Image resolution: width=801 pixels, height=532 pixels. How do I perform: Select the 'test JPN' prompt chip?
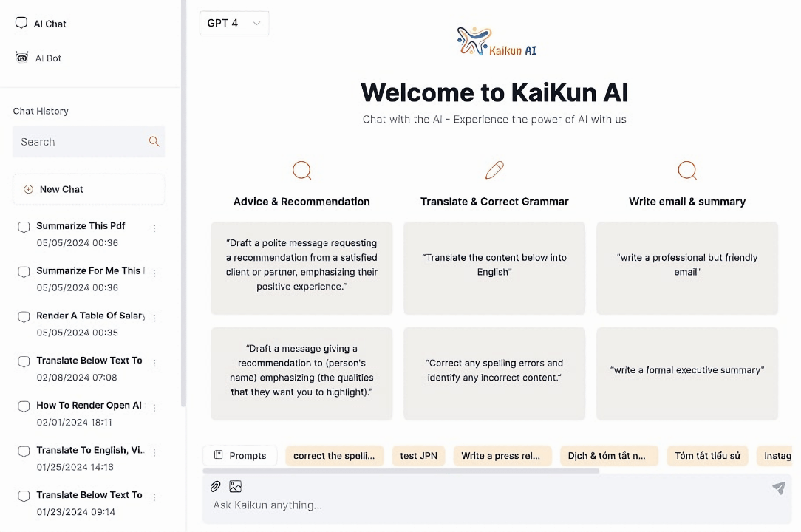click(x=418, y=455)
